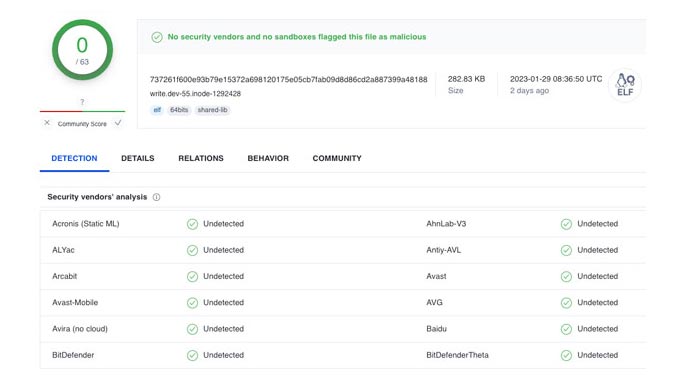Click the 2023-01-29 08:36:50 UTC timestamp

(556, 79)
